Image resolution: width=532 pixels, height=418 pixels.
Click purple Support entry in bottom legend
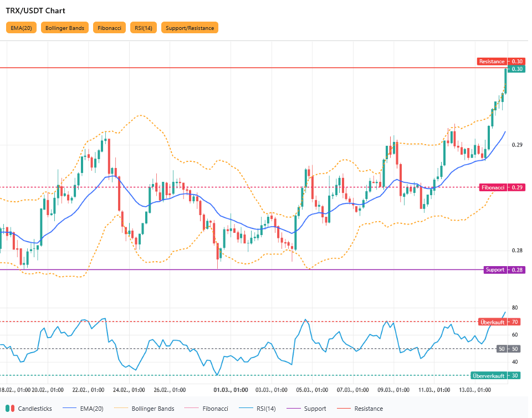[x=309, y=409]
